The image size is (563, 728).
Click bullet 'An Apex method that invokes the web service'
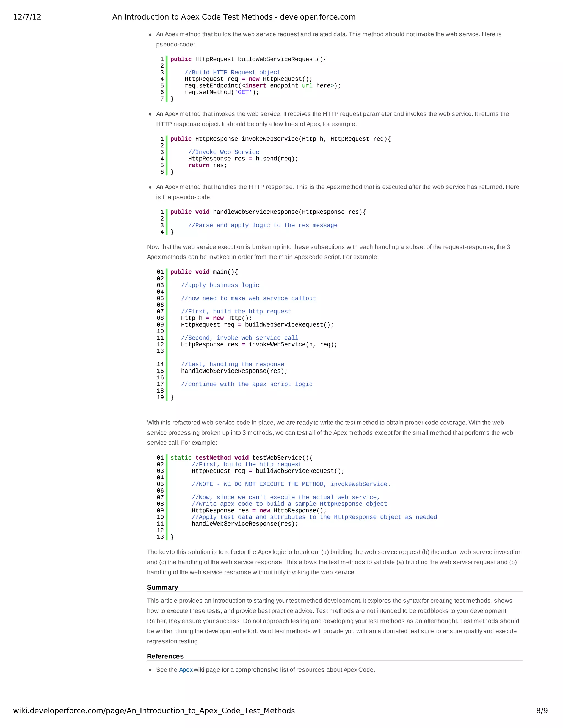pyautogui.click(x=333, y=119)
